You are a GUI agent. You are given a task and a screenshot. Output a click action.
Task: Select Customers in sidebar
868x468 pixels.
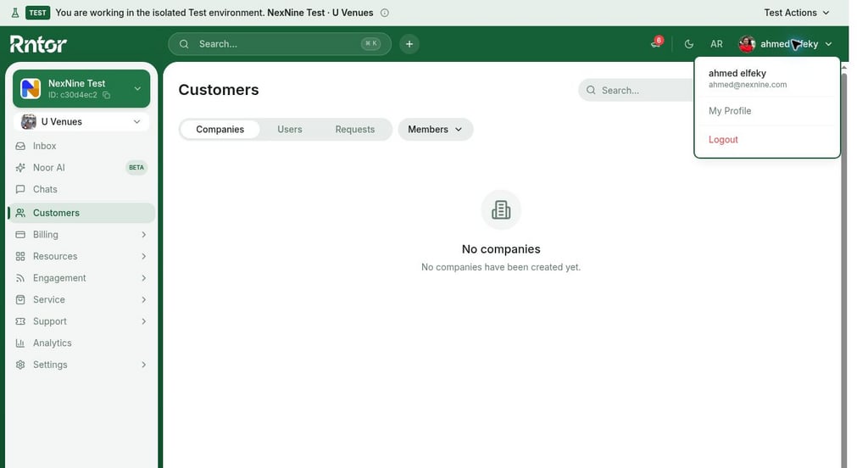pyautogui.click(x=81, y=213)
